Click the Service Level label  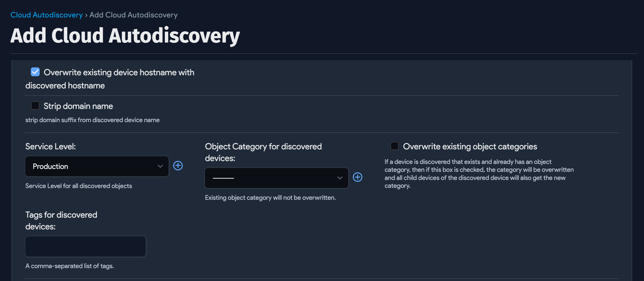click(x=50, y=146)
